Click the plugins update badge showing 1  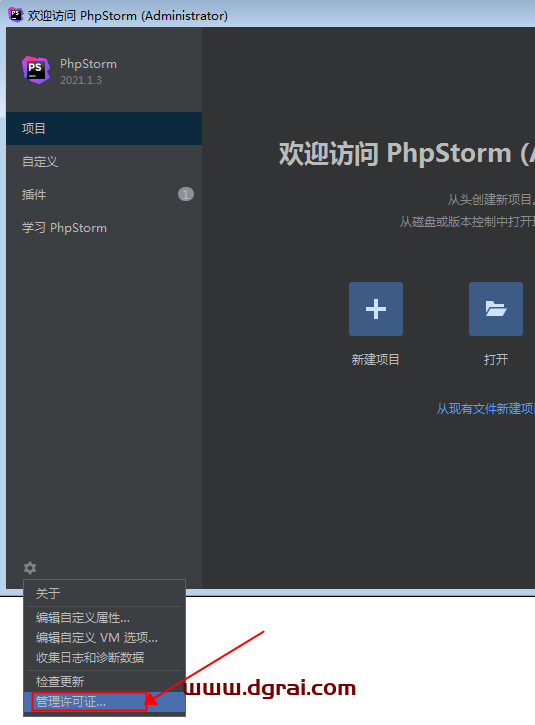186,194
